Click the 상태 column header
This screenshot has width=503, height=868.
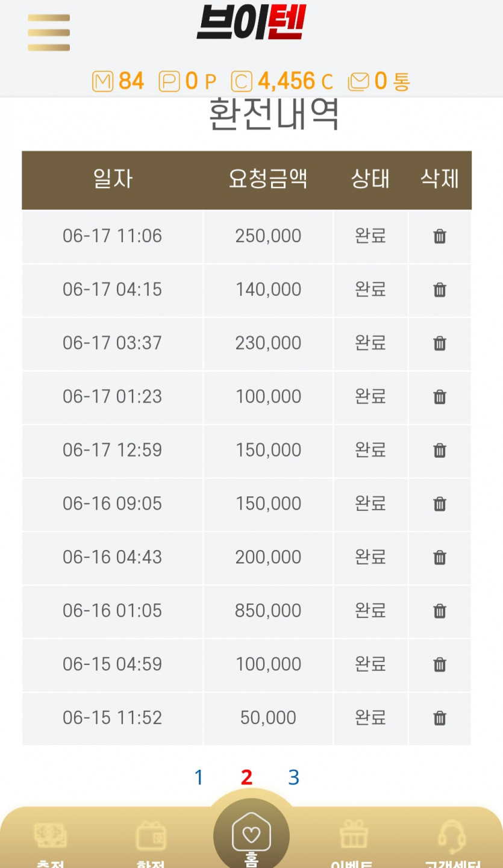[x=370, y=179]
